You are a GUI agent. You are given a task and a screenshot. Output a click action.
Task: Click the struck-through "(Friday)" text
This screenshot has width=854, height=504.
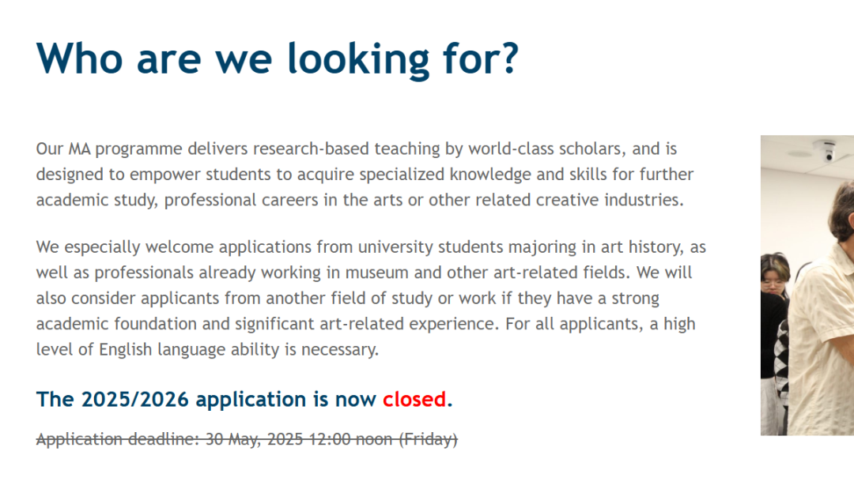click(x=428, y=439)
